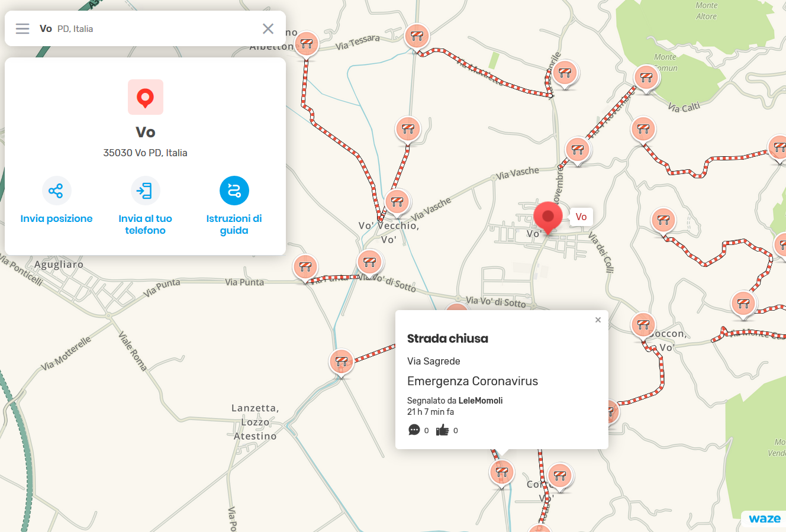This screenshot has width=786, height=532.
Task: Click the Via Sagrede text in popup
Action: [x=434, y=361]
